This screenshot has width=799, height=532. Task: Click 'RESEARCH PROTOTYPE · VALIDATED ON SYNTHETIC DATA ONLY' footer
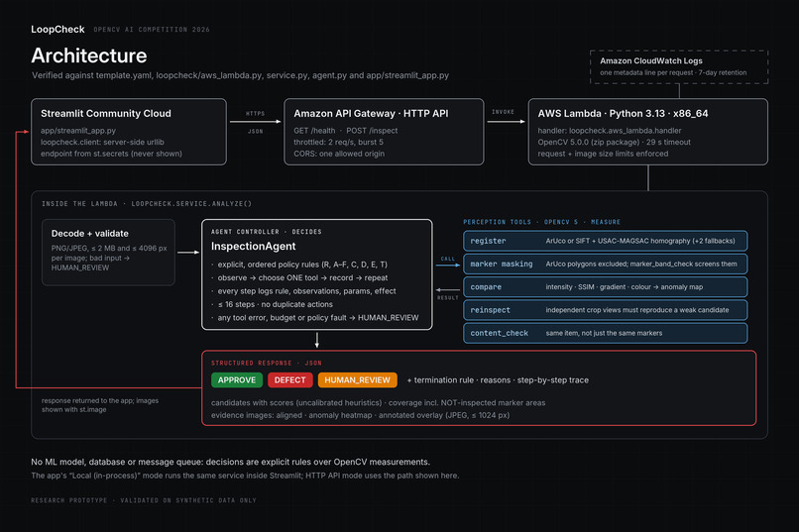(x=144, y=500)
